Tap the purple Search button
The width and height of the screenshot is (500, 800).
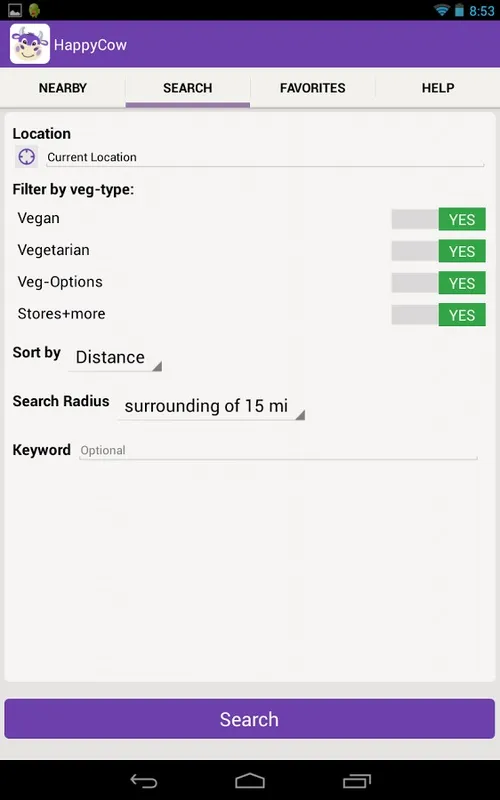coord(249,719)
